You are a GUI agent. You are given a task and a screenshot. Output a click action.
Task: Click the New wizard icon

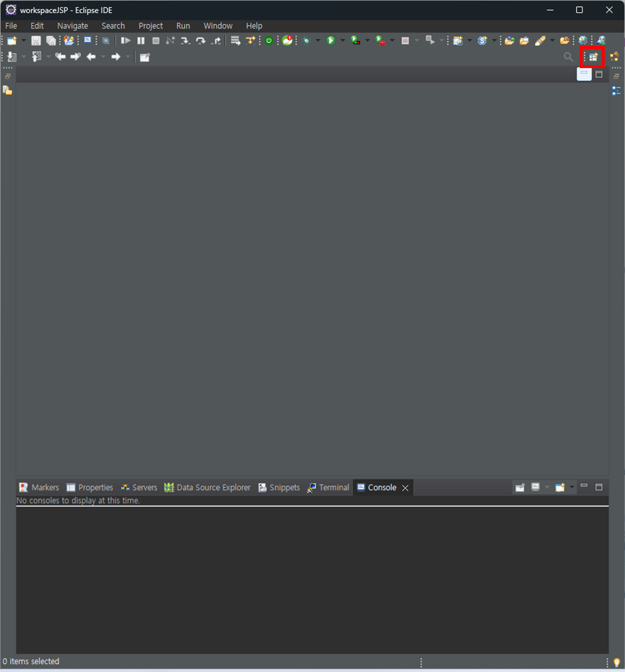[x=11, y=41]
